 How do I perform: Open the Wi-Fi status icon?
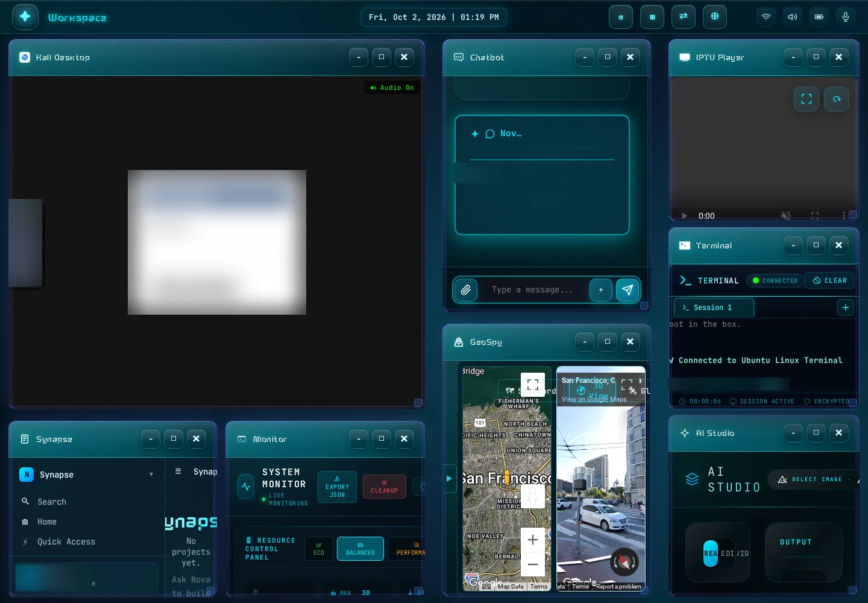coord(766,17)
